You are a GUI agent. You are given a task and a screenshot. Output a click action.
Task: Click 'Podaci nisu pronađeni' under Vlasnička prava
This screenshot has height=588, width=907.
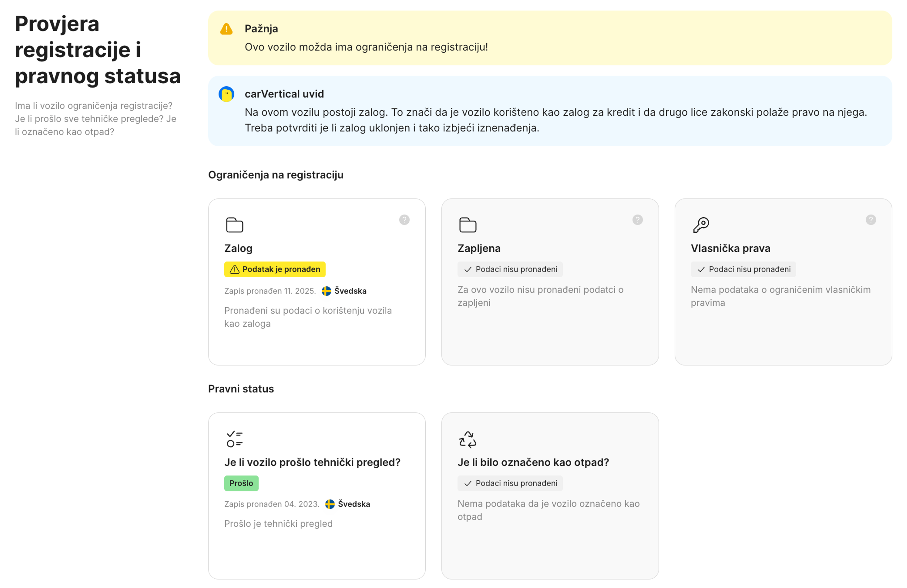tap(743, 269)
